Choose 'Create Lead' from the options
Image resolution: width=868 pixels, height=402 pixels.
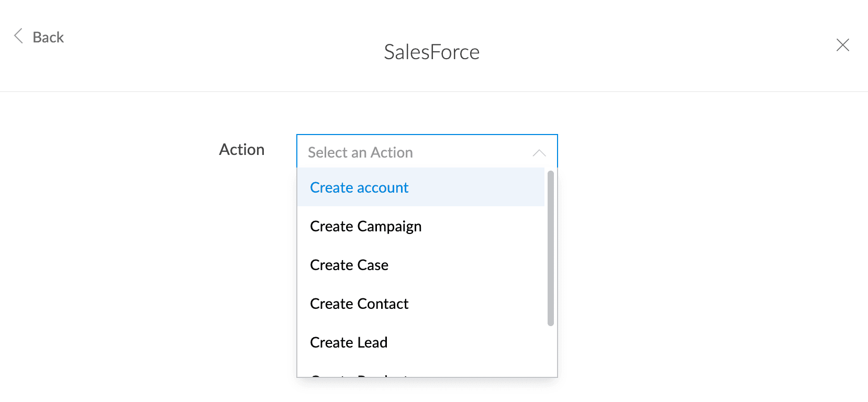[x=421, y=342]
